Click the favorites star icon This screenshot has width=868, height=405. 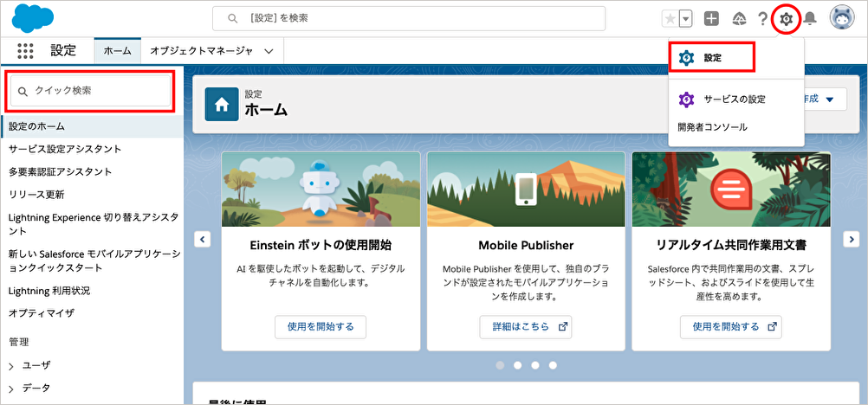coord(670,19)
